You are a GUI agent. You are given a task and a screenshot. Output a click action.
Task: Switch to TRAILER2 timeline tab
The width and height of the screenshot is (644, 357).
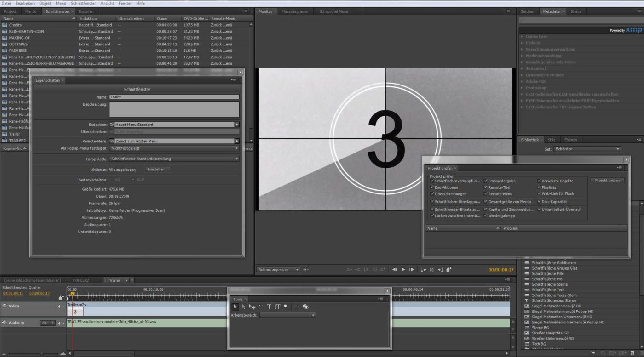coord(80,280)
